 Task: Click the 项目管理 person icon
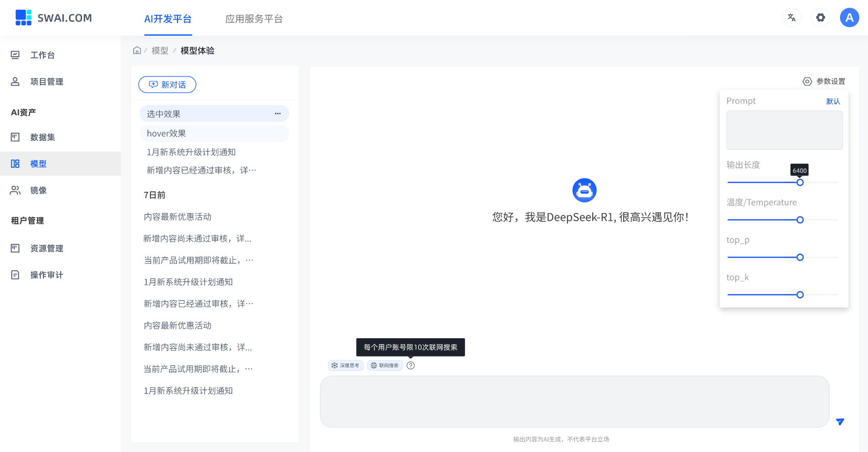pos(15,82)
